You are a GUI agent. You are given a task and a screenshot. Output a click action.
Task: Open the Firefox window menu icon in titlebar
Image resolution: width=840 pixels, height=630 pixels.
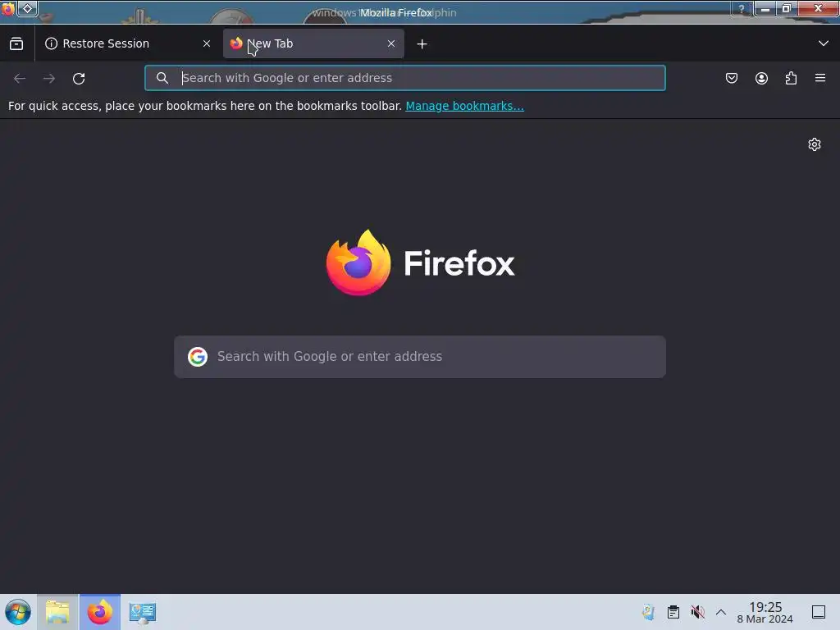click(8, 9)
